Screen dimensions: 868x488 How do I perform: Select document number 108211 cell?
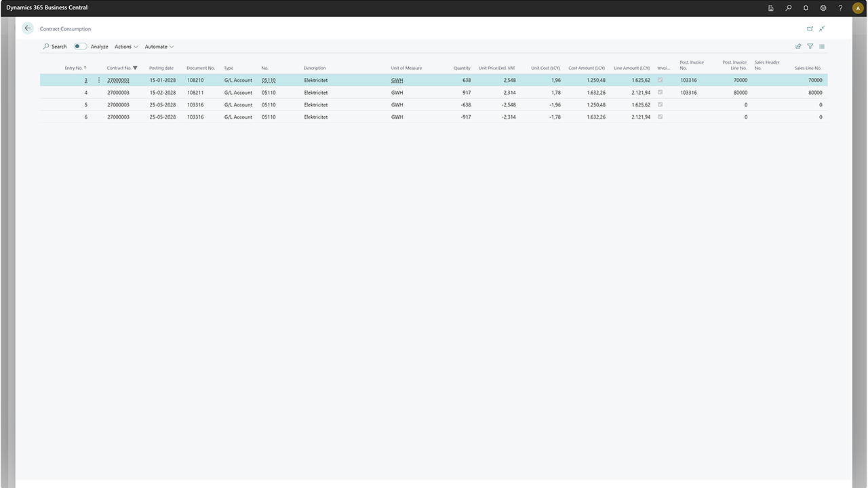195,92
